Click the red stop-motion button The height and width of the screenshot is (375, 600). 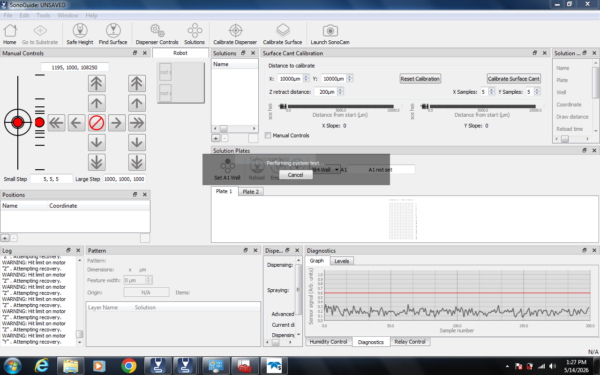pos(96,123)
